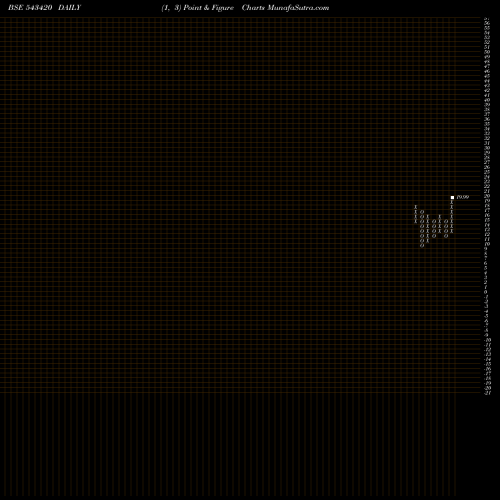Click the white square latest-price marker
500x500 pixels.
click(x=452, y=197)
